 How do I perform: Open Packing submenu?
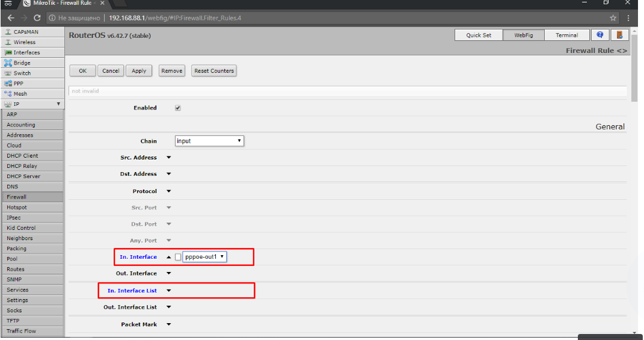click(x=32, y=249)
